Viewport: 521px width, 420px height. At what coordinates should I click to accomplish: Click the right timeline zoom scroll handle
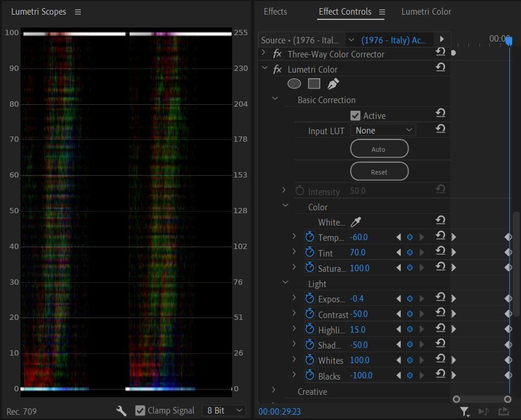pos(507,399)
